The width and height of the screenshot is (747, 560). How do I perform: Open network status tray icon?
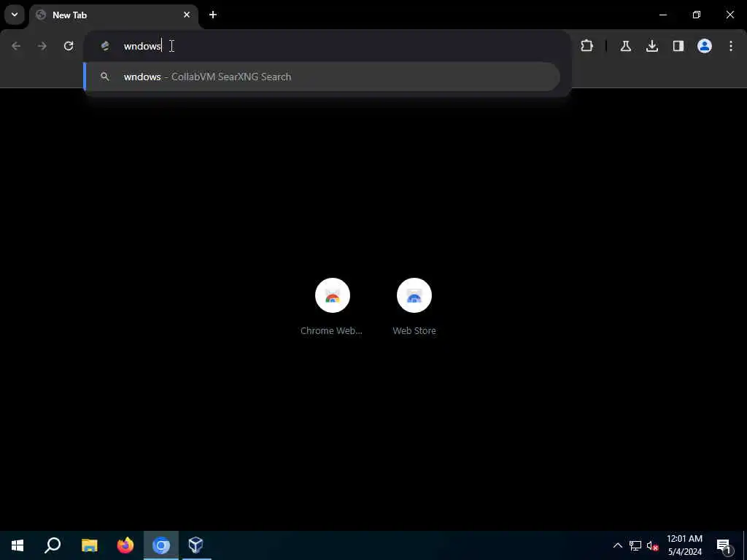coord(635,545)
